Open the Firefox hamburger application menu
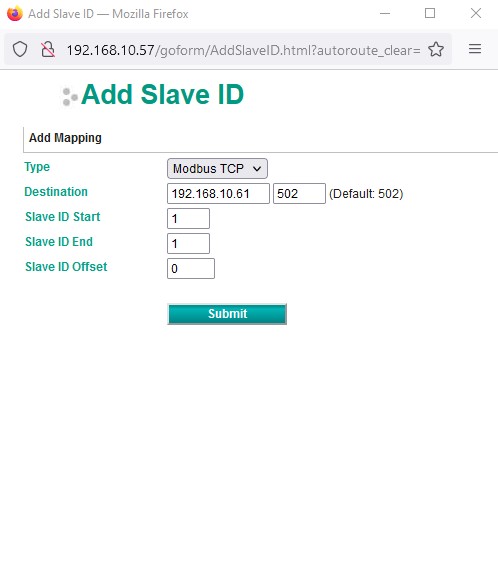 (475, 49)
